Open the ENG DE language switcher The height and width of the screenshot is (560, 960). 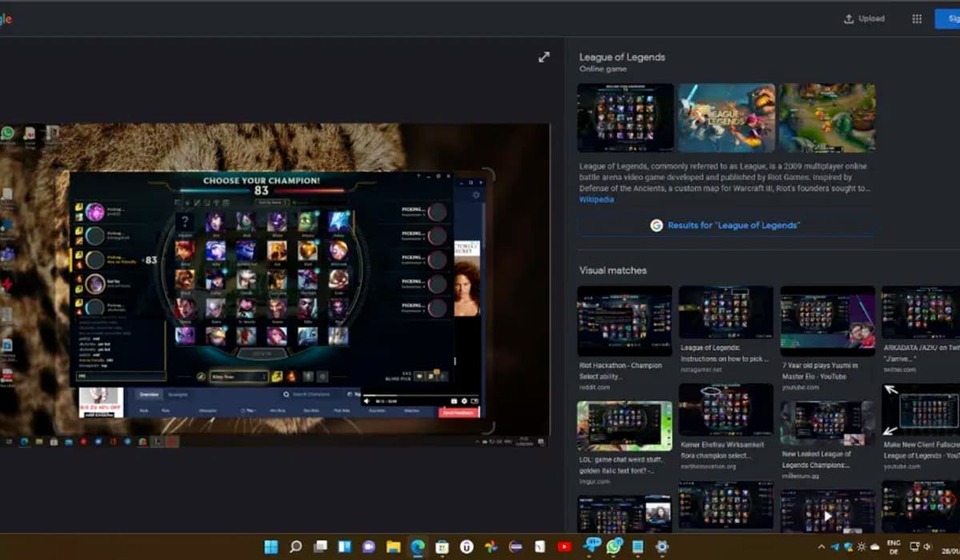point(894,546)
